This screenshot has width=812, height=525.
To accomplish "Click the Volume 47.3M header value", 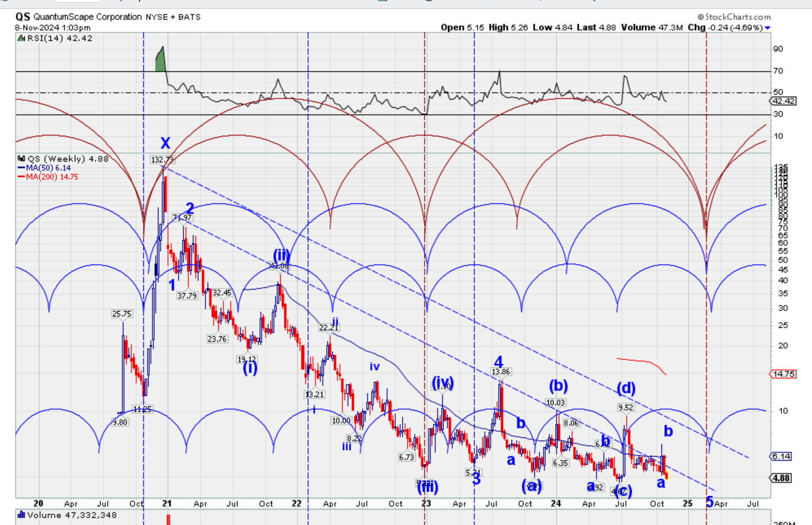I will [652, 27].
